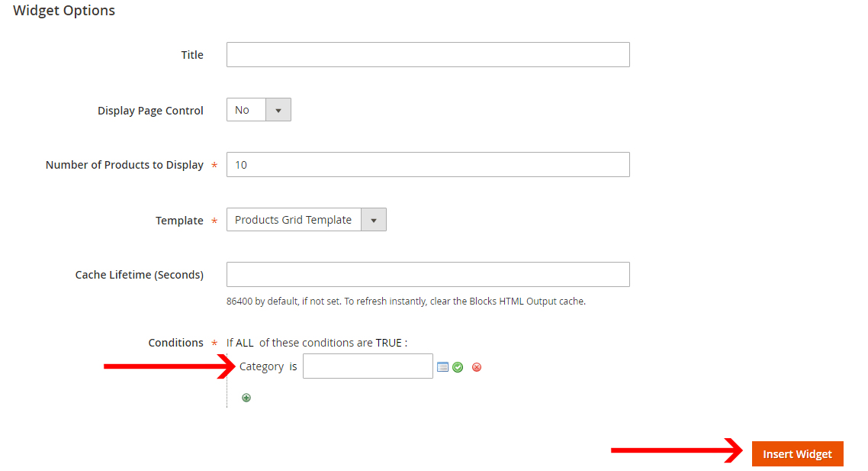
Task: Select the category chooser list icon
Action: click(443, 367)
